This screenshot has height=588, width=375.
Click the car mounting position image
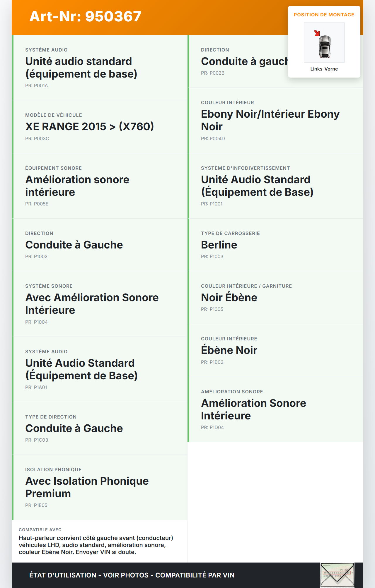point(324,43)
